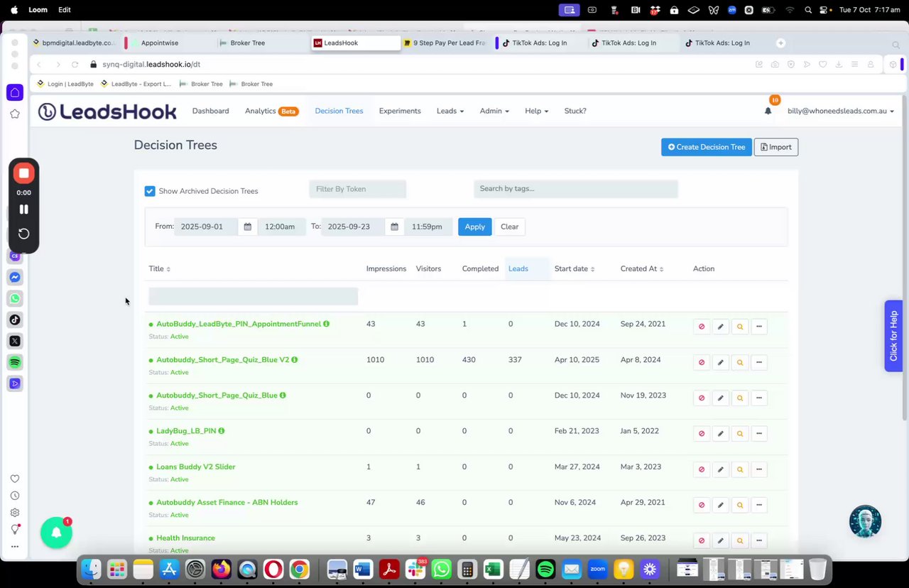Viewport: 909px width, 588px height.
Task: Launch Zoom from the Dock
Action: click(597, 570)
